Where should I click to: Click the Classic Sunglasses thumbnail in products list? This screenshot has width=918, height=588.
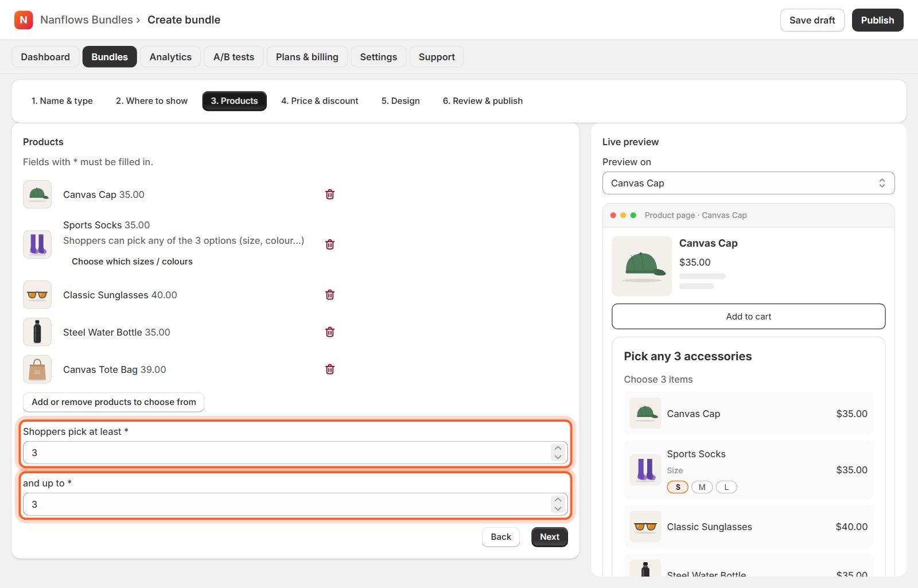37,295
